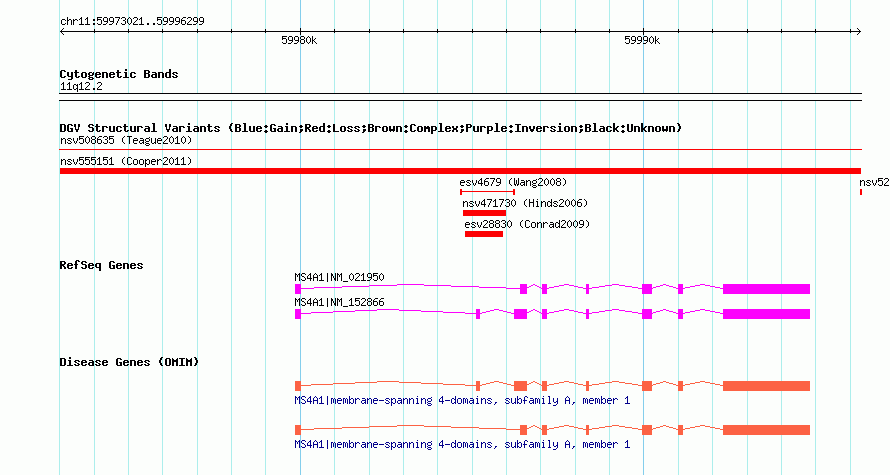Click the MS4A1|NM_021950 transcript label

point(339,278)
